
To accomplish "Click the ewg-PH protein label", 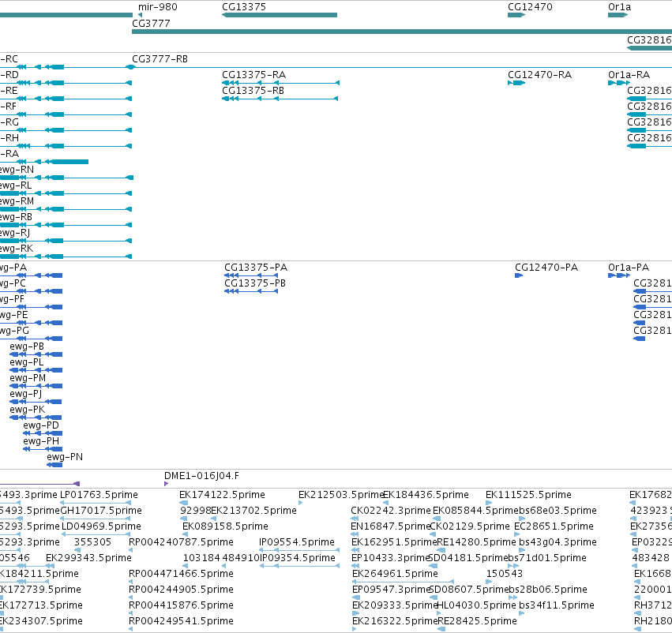I will [41, 441].
